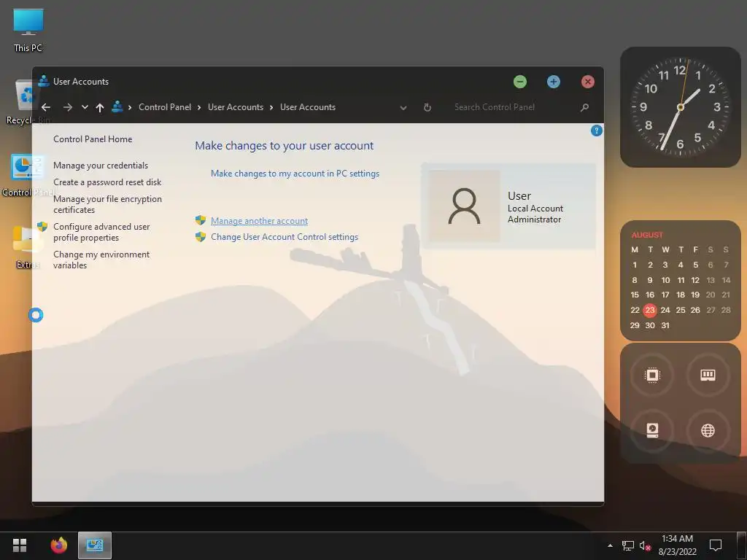Viewport: 747px width, 560px height.
Task: Select August 31 in calendar widget
Action: [665, 326]
